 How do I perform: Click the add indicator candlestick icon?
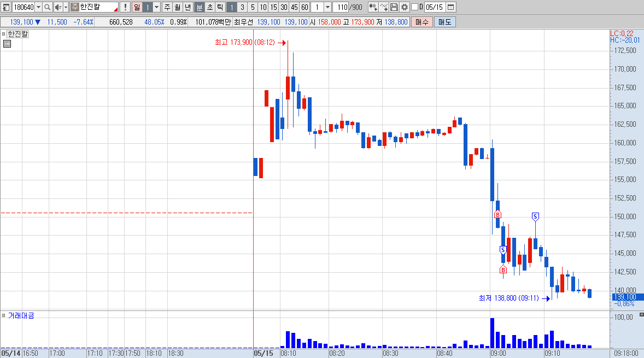pyautogui.click(x=373, y=7)
